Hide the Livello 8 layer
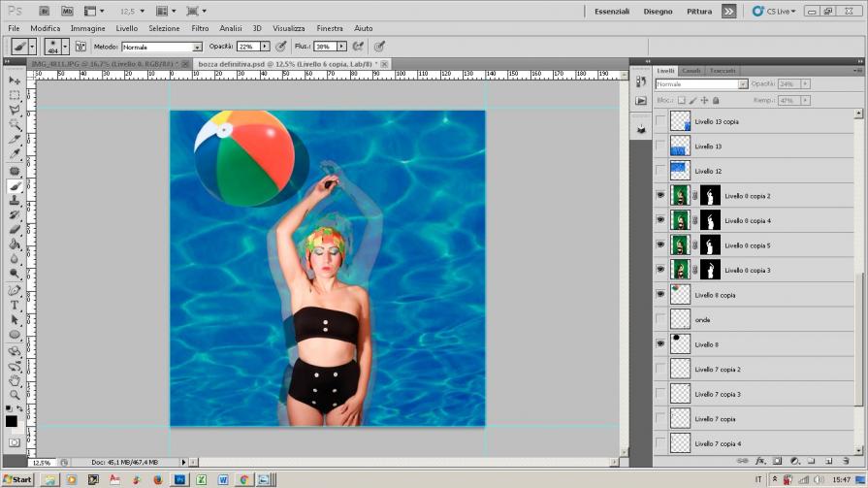The width and height of the screenshot is (868, 488). (x=660, y=344)
